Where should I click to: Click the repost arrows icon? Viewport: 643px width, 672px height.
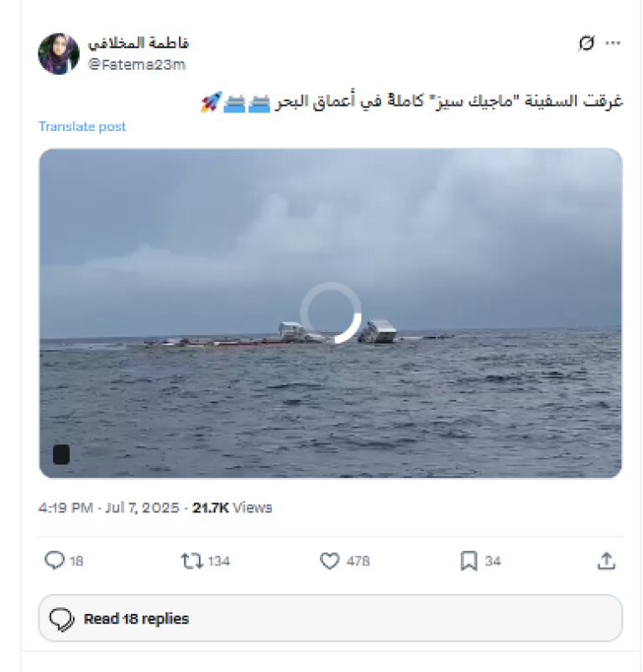tap(191, 560)
